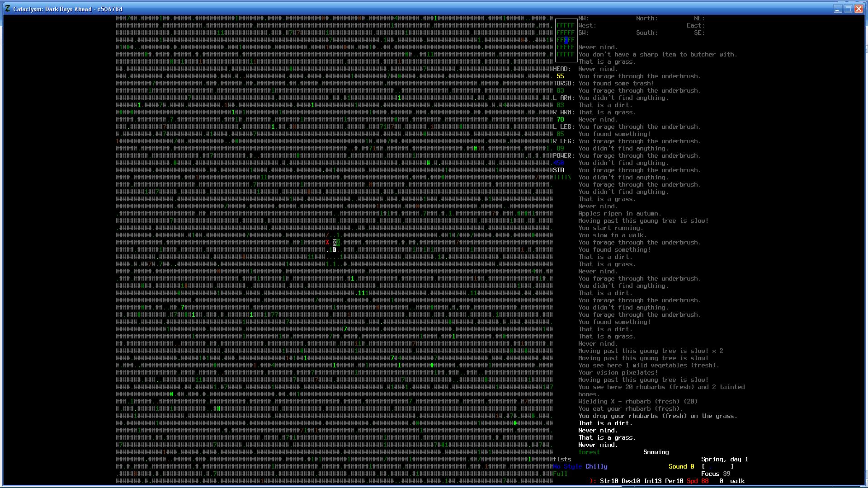Click the Cataclysm app icon in title bar
The height and width of the screenshot is (488, 868).
pos(8,9)
